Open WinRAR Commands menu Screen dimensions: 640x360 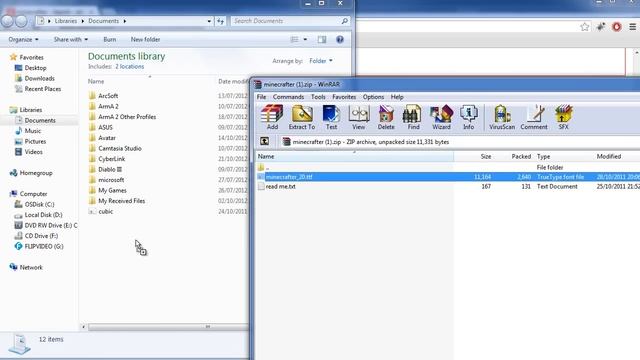point(288,97)
